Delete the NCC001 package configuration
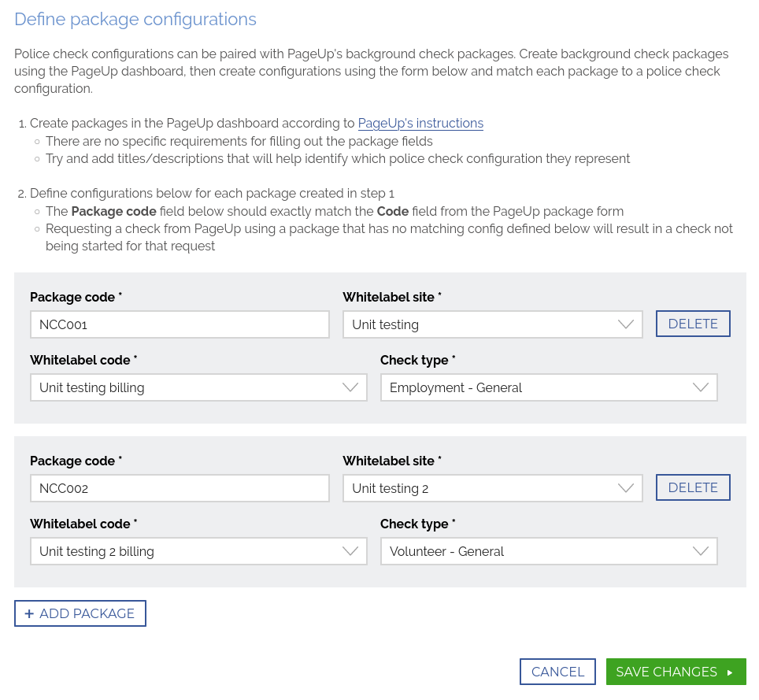Viewport: 759px width, 700px height. tap(693, 324)
